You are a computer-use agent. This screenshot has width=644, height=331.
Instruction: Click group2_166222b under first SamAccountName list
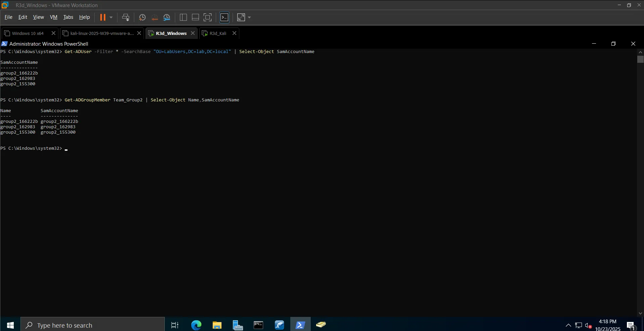[19, 73]
